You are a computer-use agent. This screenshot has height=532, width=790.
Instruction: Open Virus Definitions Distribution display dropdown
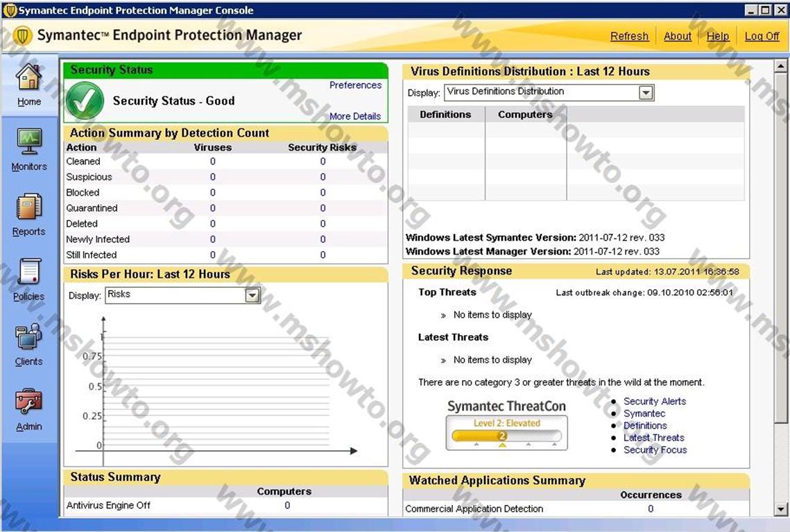tap(646, 93)
